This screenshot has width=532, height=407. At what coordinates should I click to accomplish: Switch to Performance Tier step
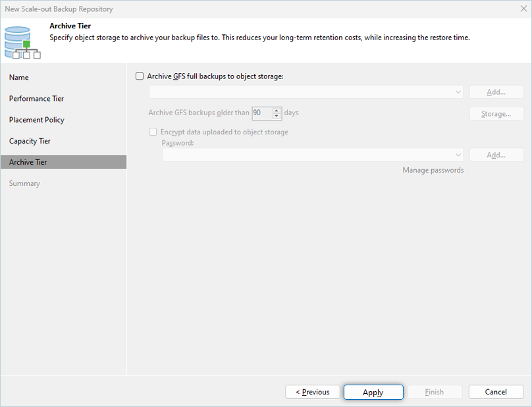click(36, 99)
